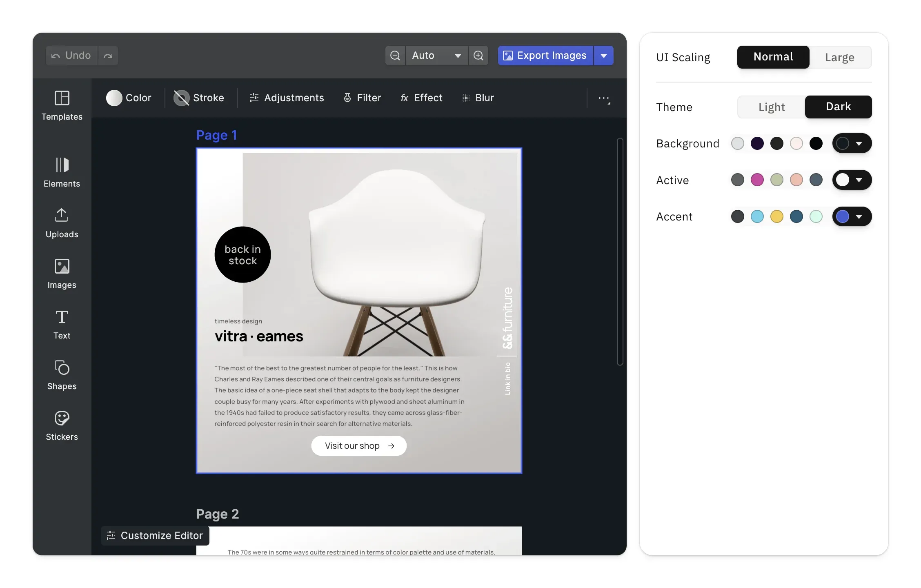The image size is (921, 588).
Task: Select the Page 1 title label
Action: coord(216,135)
